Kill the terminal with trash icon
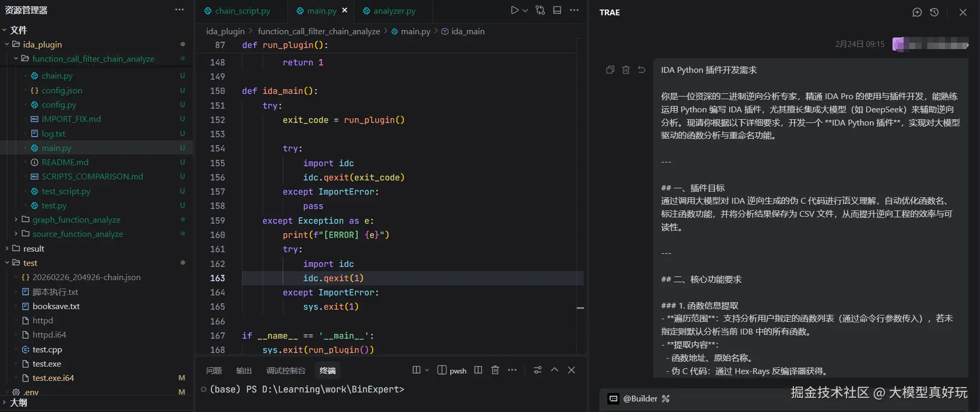This screenshot has width=980, height=412. pyautogui.click(x=495, y=370)
